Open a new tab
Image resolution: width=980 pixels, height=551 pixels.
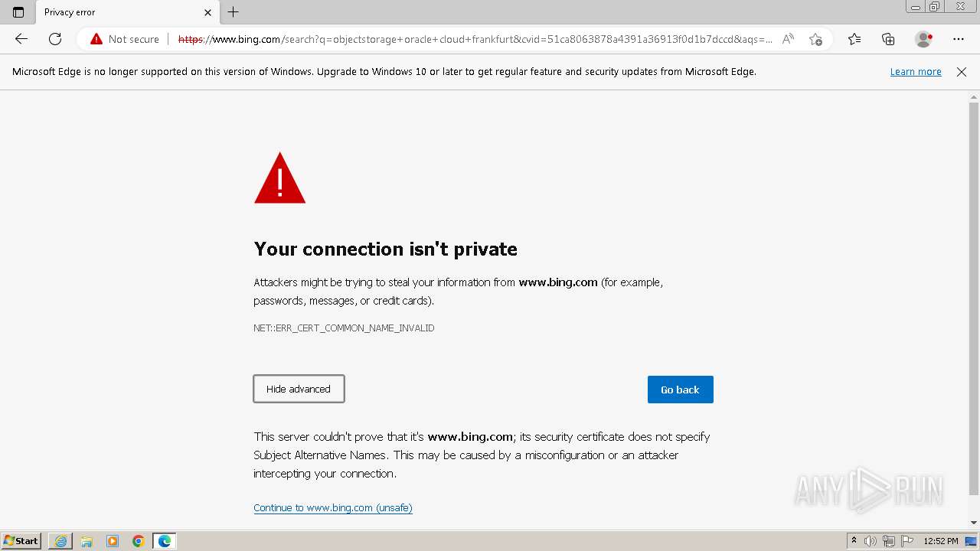pos(234,12)
